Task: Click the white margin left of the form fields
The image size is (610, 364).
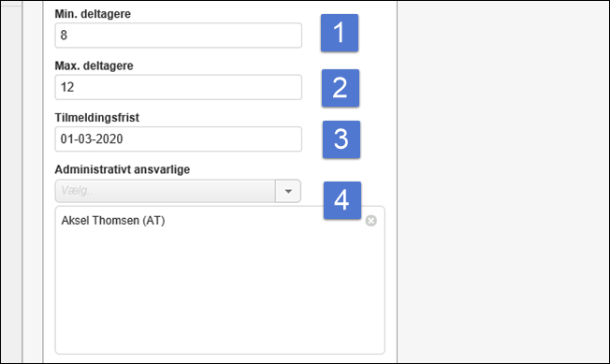Action: point(49,182)
